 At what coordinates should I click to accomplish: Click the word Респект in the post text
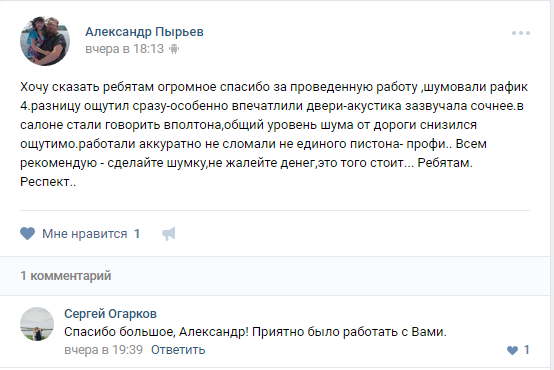(x=45, y=182)
